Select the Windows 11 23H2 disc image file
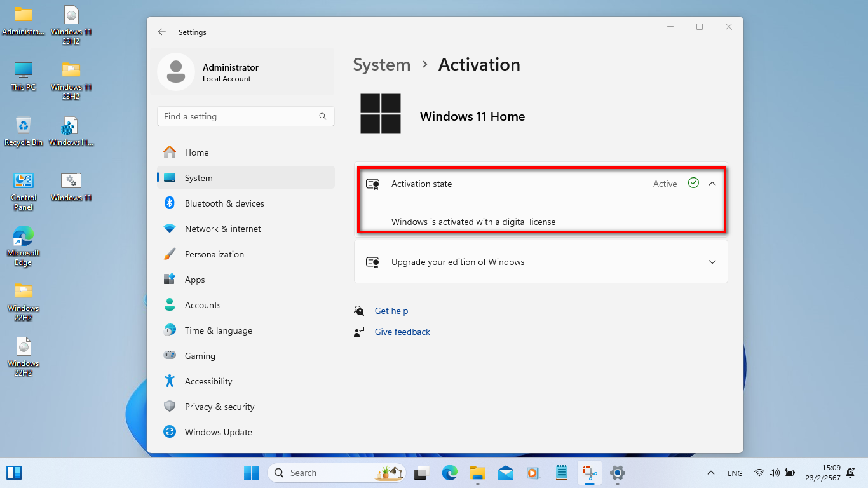 coord(71,24)
